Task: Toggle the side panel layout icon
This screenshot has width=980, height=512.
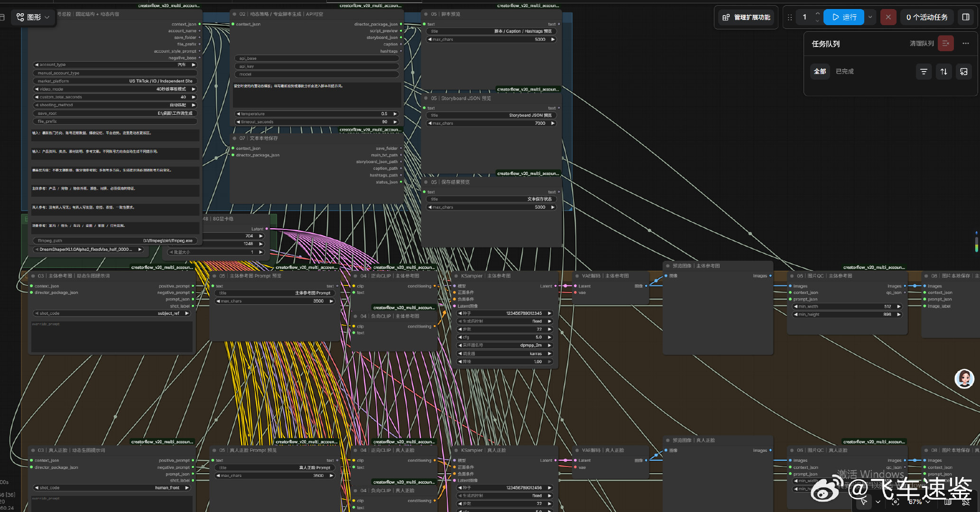Action: coord(966,17)
